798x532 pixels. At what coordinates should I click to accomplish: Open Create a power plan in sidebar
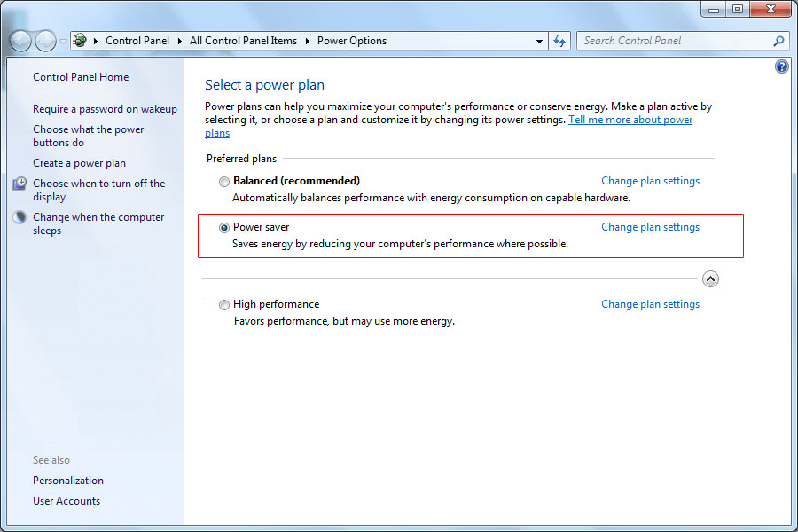(79, 163)
